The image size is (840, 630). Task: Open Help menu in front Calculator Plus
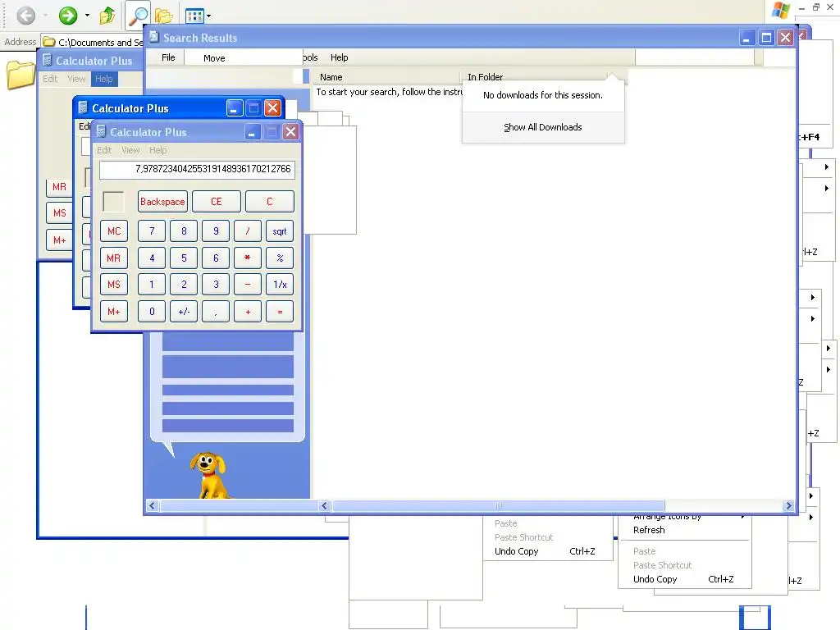click(x=158, y=150)
